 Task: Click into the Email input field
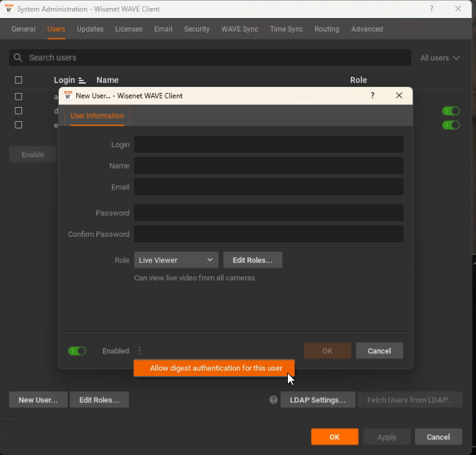point(268,187)
